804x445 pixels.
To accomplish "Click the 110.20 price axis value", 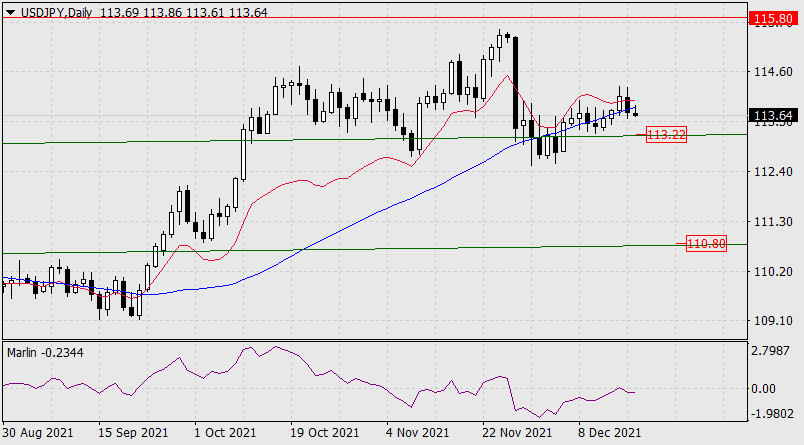I will 773,271.
